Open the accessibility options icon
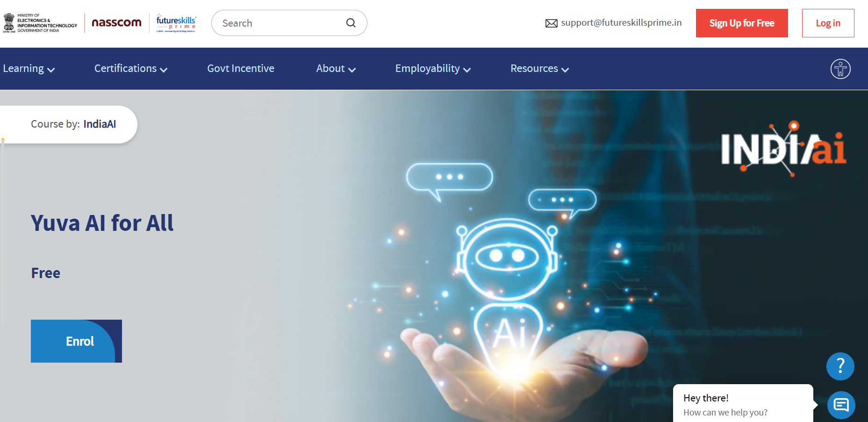Image resolution: width=868 pixels, height=422 pixels. coord(840,69)
